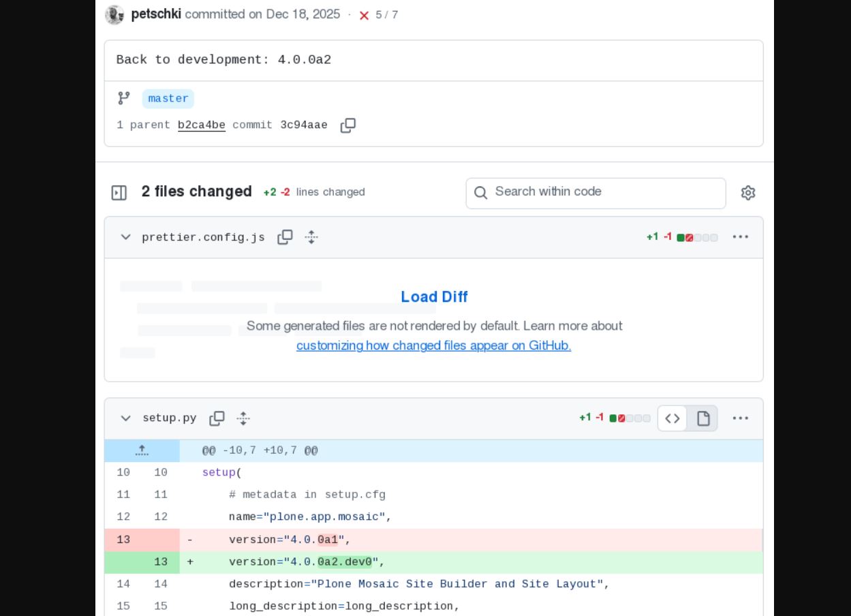The width and height of the screenshot is (851, 616).
Task: Expand all lines in setup.py
Action: tap(243, 418)
